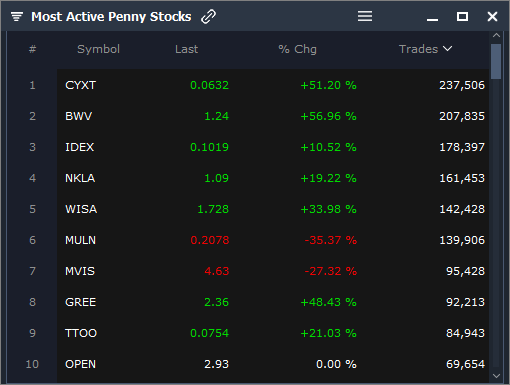
Task: Click last price 0.1019
Action: coord(209,147)
